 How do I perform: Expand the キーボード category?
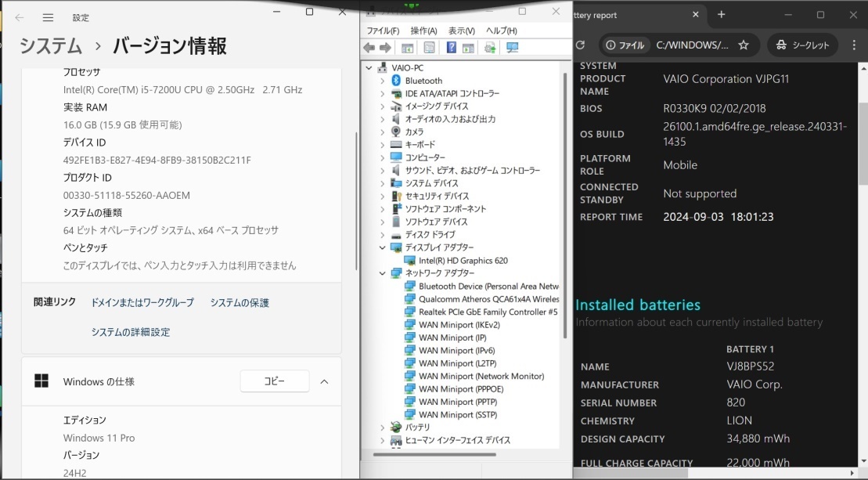tap(383, 145)
